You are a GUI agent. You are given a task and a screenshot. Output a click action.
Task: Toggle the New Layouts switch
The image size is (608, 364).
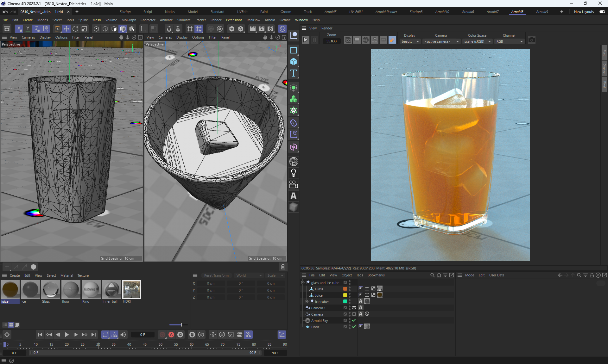(x=602, y=12)
